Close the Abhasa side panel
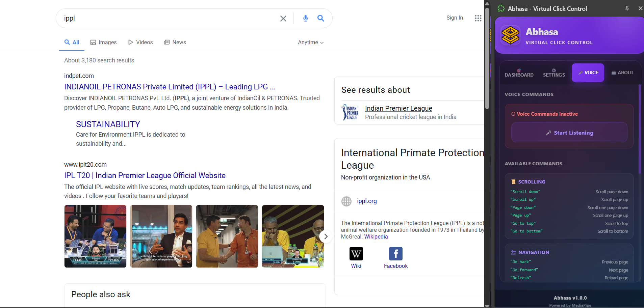 pyautogui.click(x=640, y=8)
